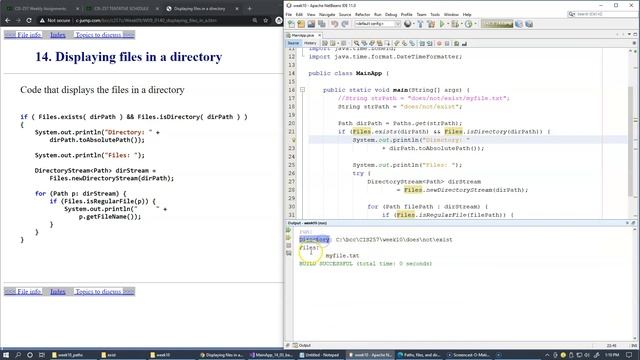The height and width of the screenshot is (360, 640).
Task: Click the bottom Topics to discuss link
Action: pos(104,291)
